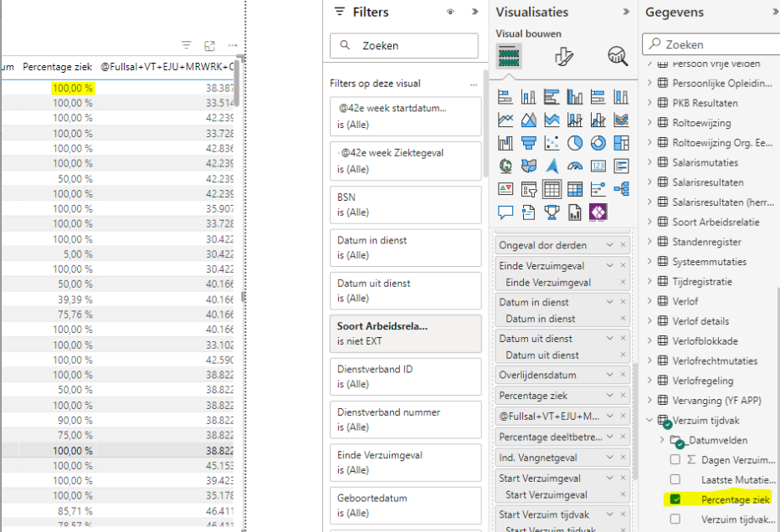Open dropdown for Ind. Vangnetgeval field
This screenshot has height=532, width=780.
pyautogui.click(x=610, y=458)
